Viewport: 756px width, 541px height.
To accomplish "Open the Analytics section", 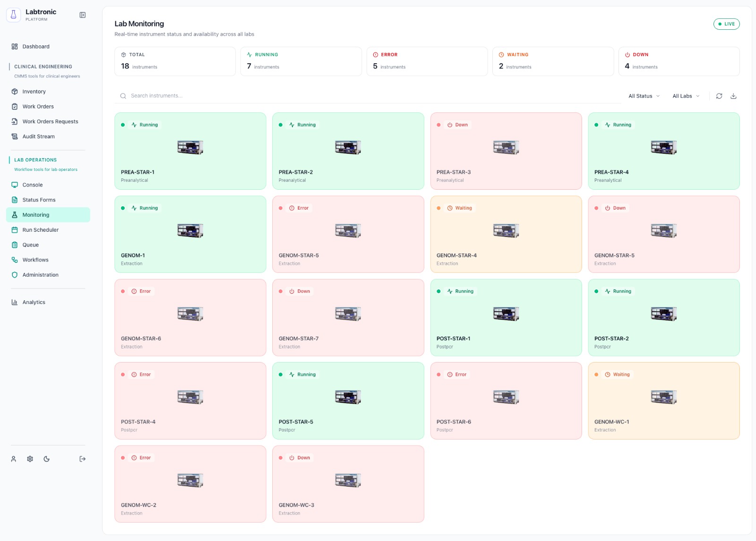I will point(34,302).
